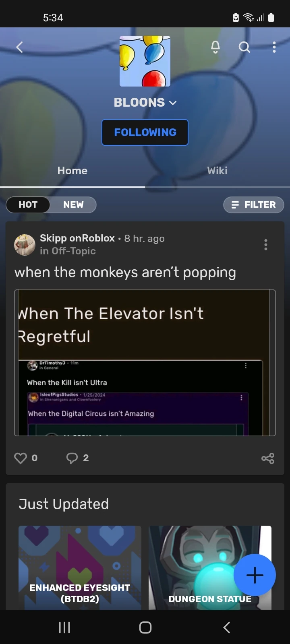This screenshot has height=644, width=290.
Task: Toggle the FOLLOWING button
Action: (x=145, y=132)
